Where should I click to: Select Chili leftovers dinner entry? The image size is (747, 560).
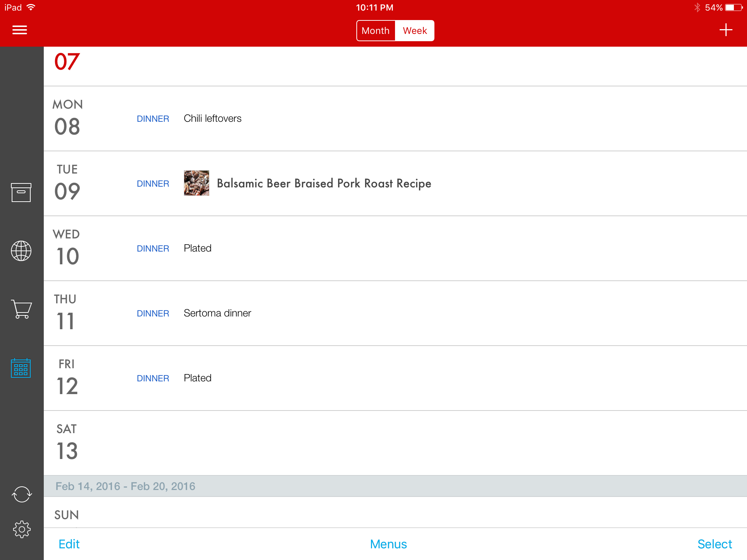pos(213,118)
